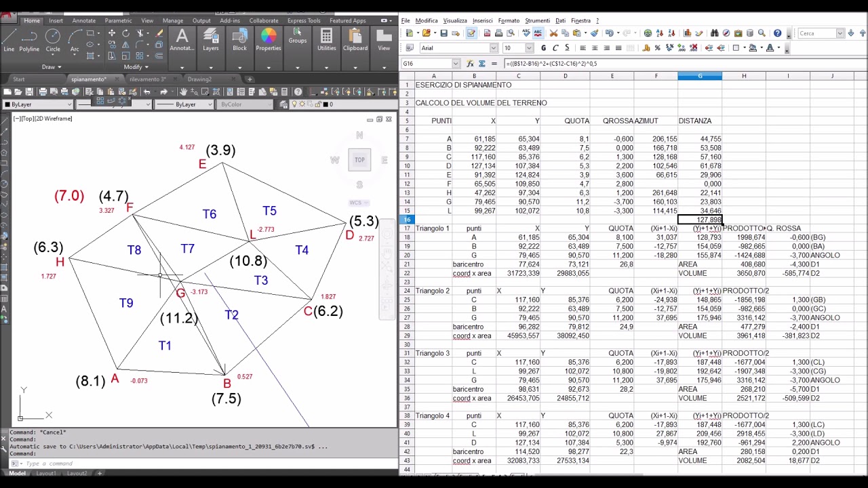Screen dimensions: 868x488
Task: Activate the Erase tool in Modify panel
Action: tap(159, 33)
